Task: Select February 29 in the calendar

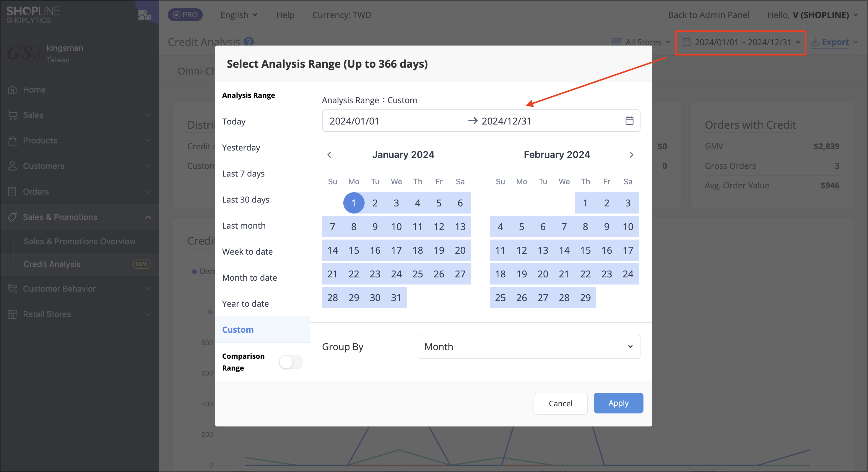Action: [585, 297]
